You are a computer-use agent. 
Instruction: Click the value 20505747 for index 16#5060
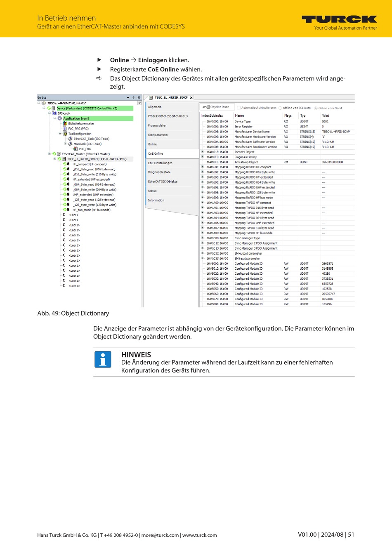coord(328,294)
